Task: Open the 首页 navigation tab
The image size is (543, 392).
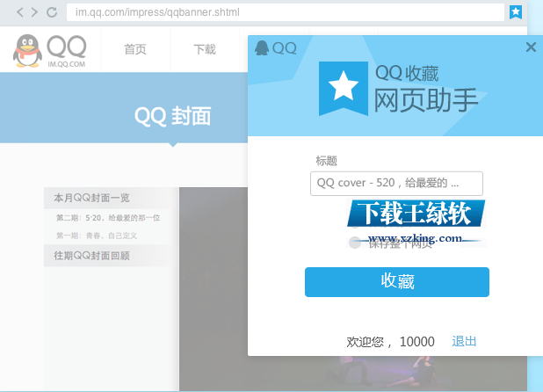Action: pyautogui.click(x=135, y=49)
